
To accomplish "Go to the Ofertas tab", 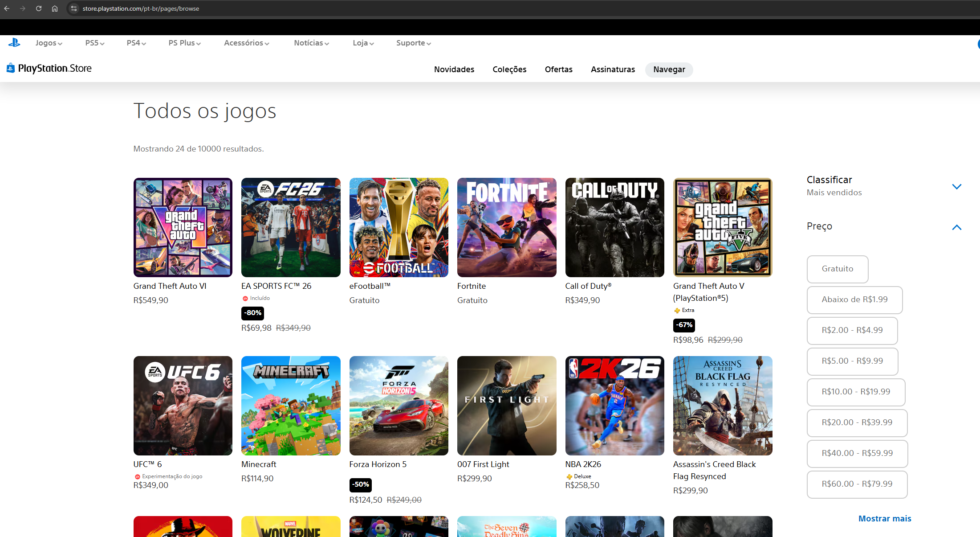I will 559,70.
